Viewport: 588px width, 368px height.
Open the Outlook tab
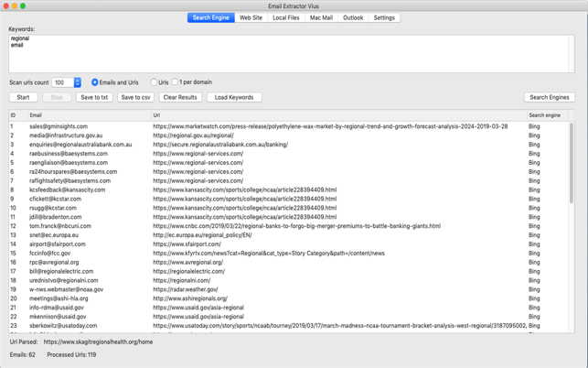click(353, 17)
